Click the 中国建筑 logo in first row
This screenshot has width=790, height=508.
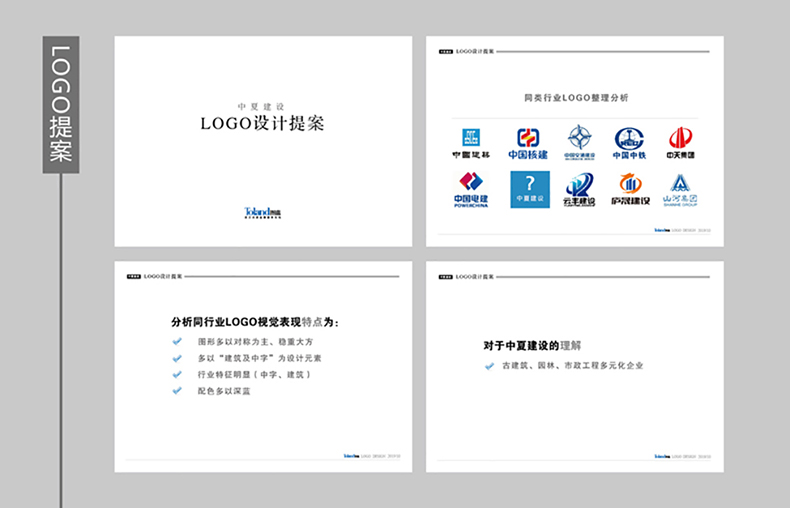click(x=470, y=143)
